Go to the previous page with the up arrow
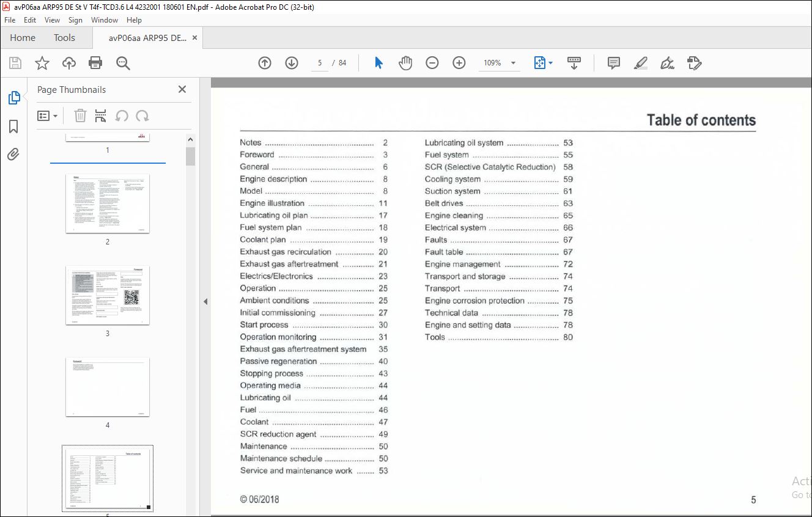Image resolution: width=812 pixels, height=517 pixels. (265, 63)
